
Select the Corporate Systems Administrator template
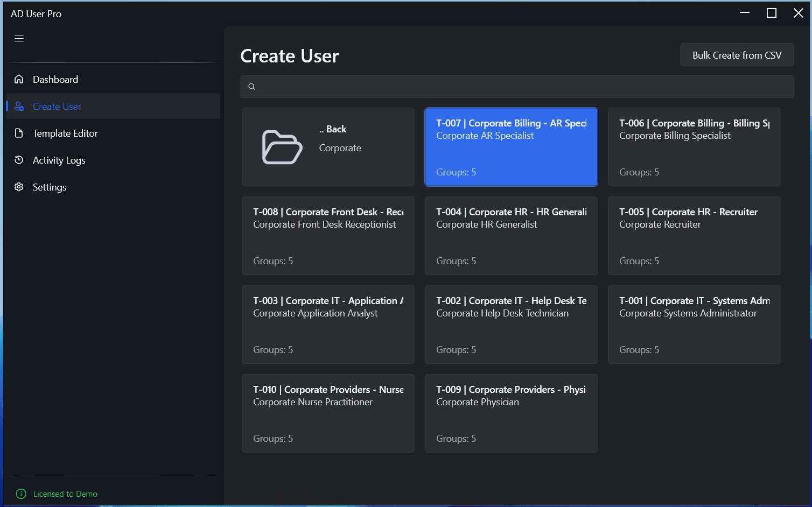point(694,325)
